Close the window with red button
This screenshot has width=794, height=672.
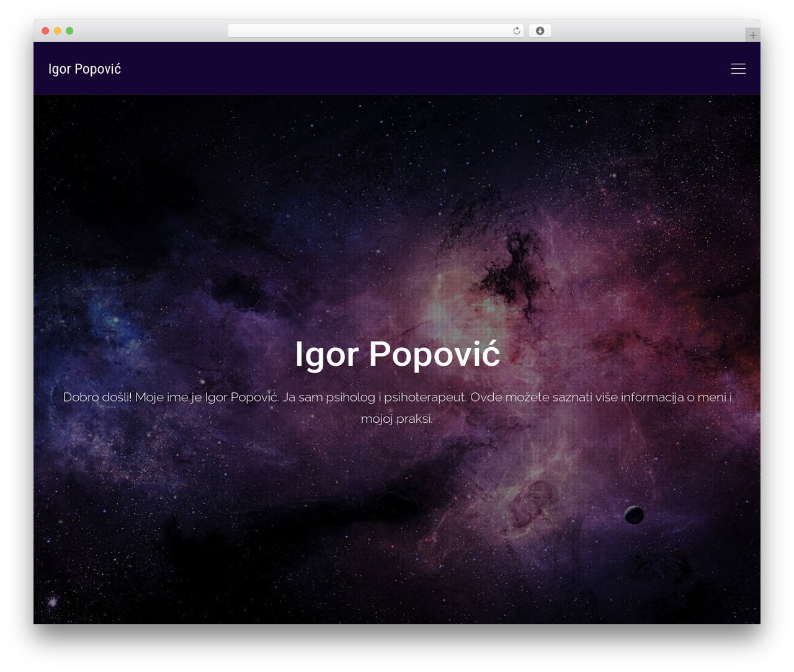45,31
